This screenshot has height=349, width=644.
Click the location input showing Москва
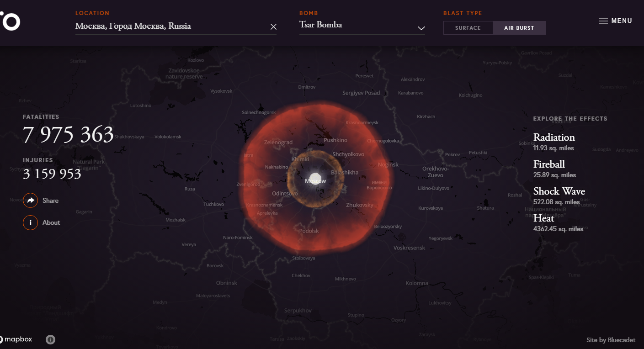169,26
